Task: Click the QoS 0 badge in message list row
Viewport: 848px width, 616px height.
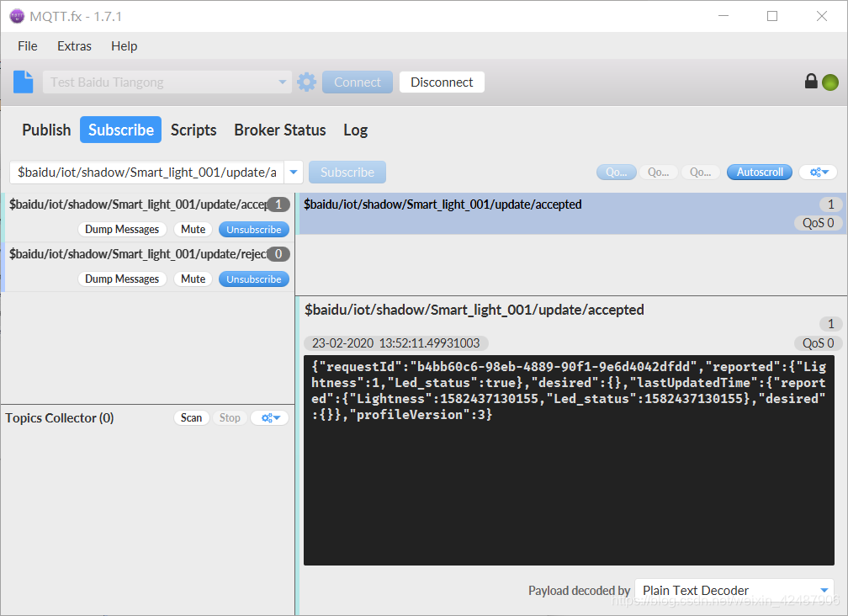Action: click(818, 223)
